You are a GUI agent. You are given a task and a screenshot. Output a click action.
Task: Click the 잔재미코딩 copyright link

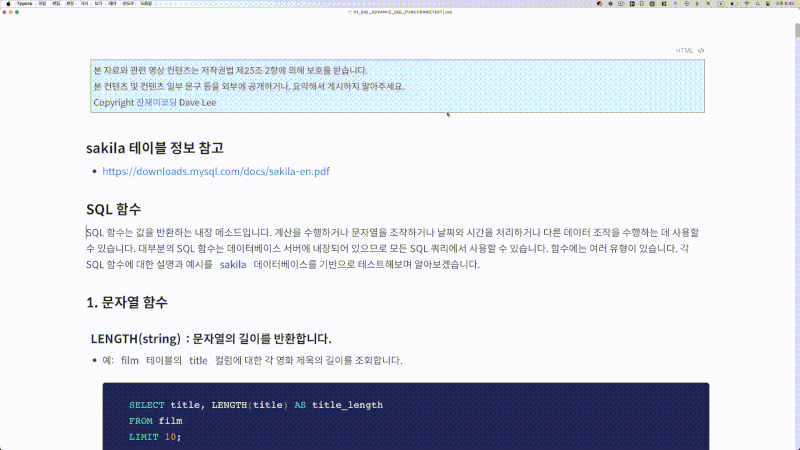[x=156, y=102]
